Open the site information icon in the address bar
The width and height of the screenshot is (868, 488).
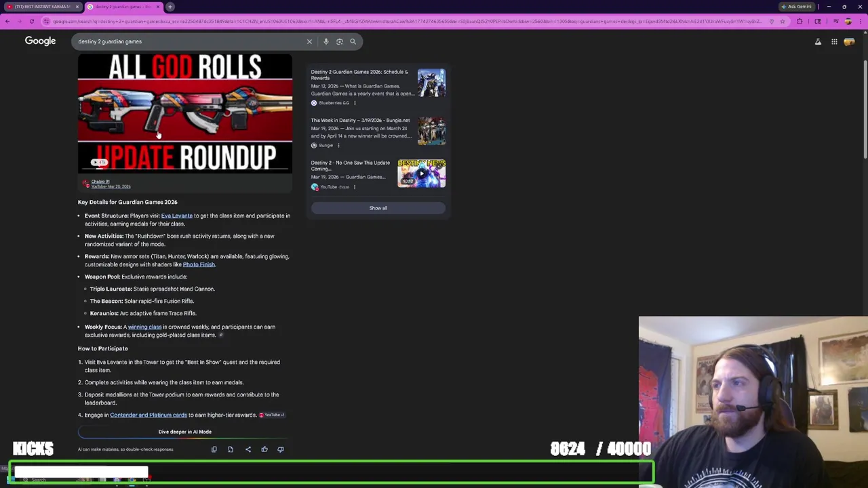click(x=46, y=21)
